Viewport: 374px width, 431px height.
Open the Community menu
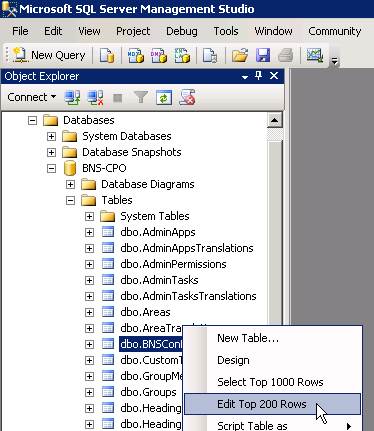click(335, 31)
